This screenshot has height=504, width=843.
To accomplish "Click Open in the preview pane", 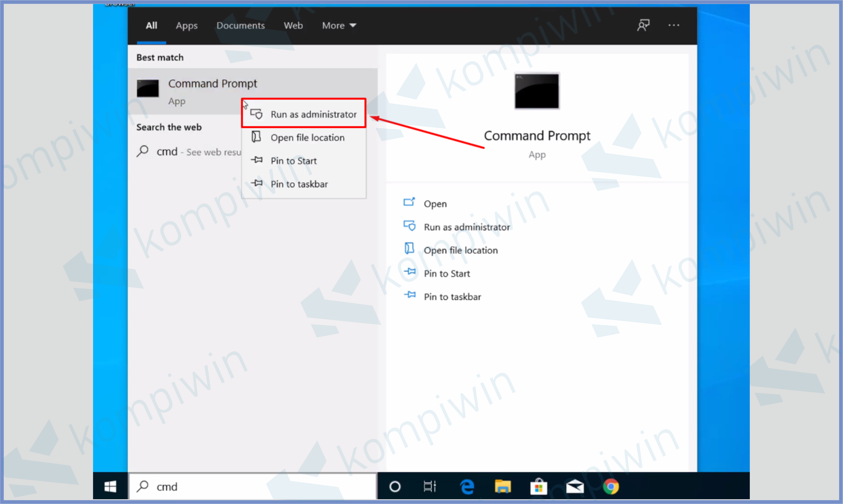I will (x=435, y=204).
